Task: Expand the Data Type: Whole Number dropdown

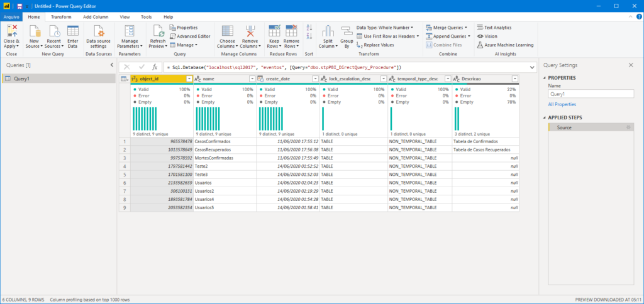Action: (385, 28)
